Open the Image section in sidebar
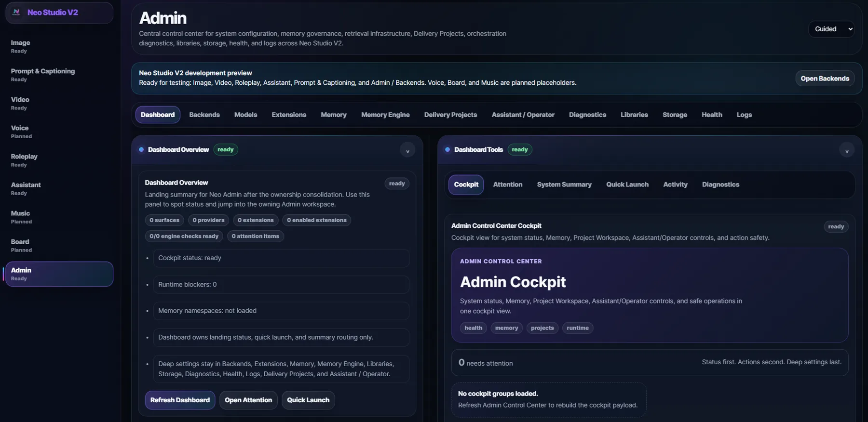 click(59, 46)
